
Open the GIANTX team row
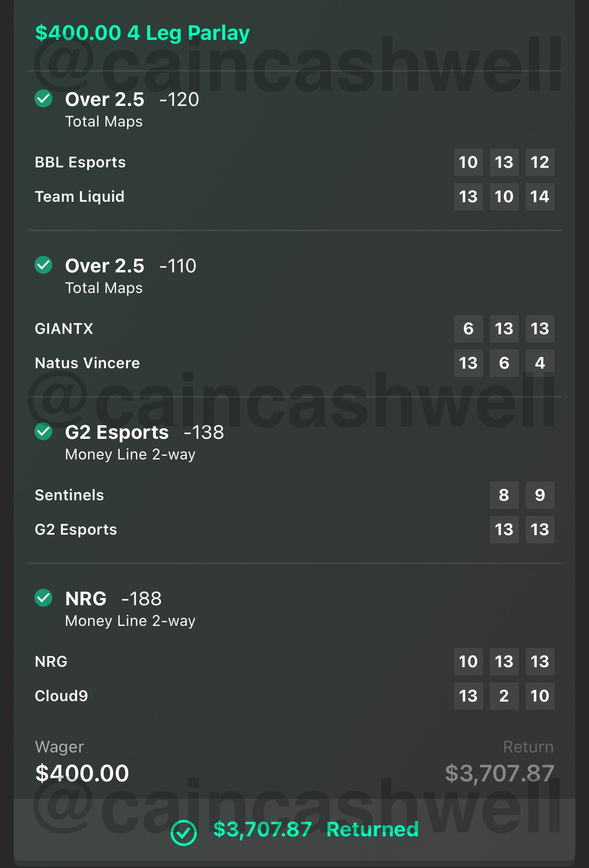[64, 329]
